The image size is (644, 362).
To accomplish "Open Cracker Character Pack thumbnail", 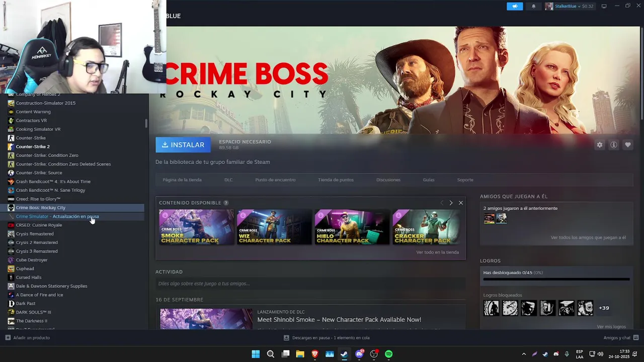I will coord(427,227).
